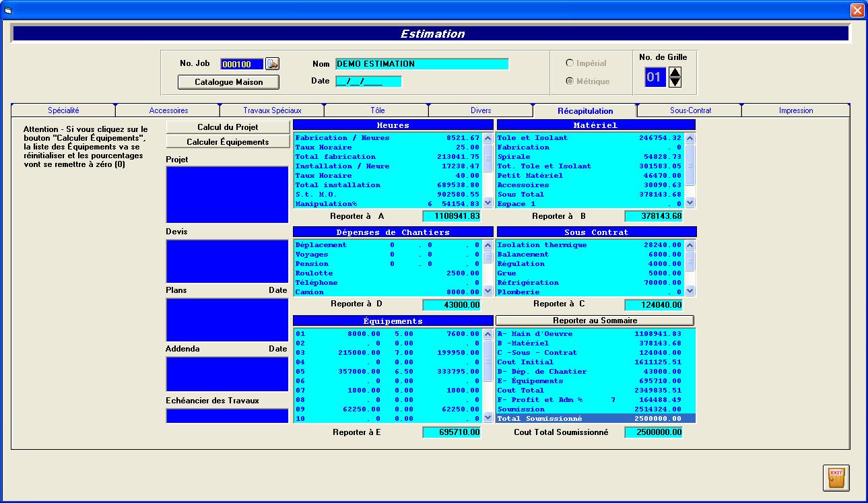This screenshot has height=503, width=868.
Task: Click into the Date input field
Action: coord(368,81)
